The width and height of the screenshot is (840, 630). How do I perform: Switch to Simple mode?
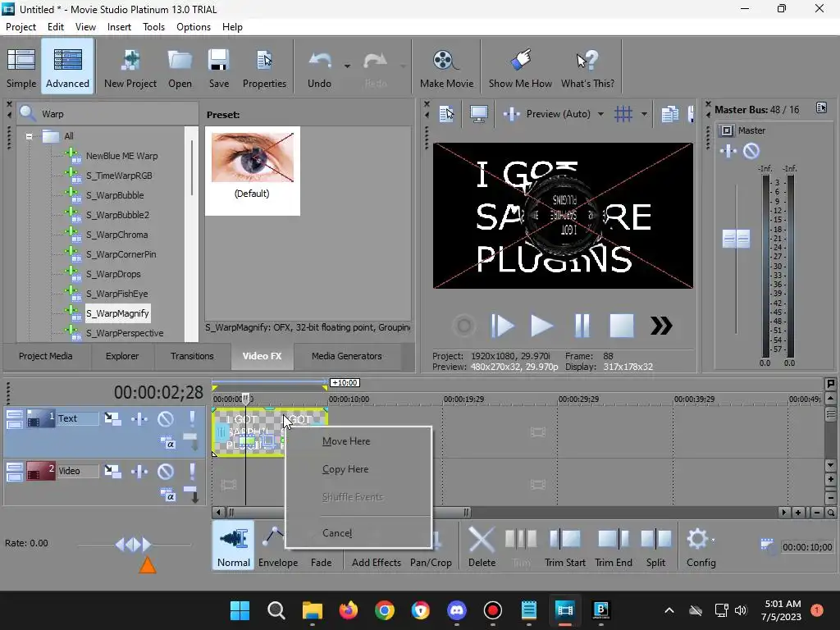click(x=21, y=68)
